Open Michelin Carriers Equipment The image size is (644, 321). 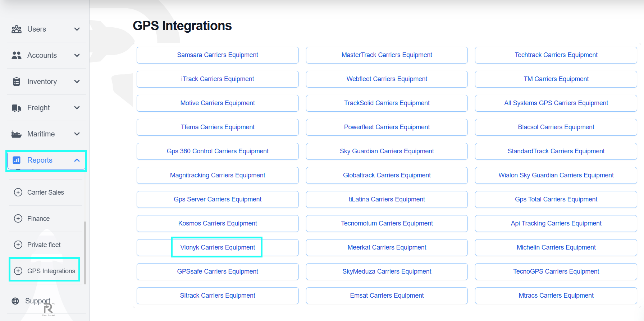pyautogui.click(x=556, y=247)
